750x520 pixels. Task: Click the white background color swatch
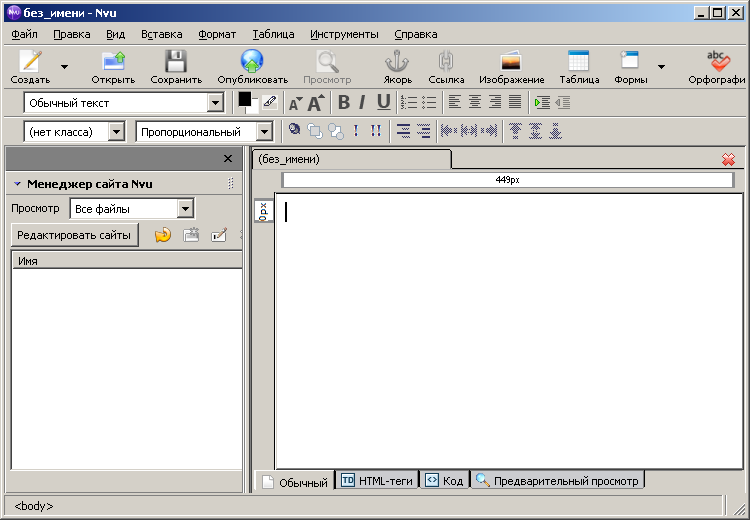[254, 106]
